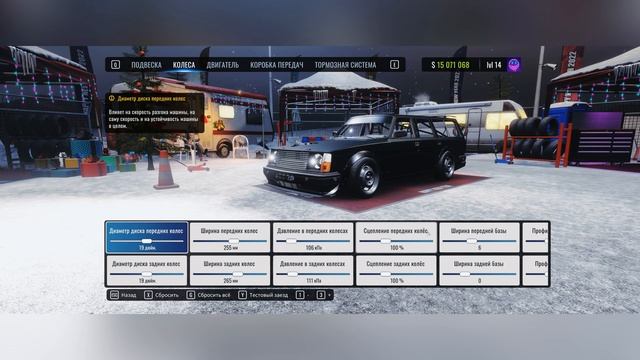Adjust Ширина задней базы slider
This screenshot has height=360, width=640.
click(479, 274)
